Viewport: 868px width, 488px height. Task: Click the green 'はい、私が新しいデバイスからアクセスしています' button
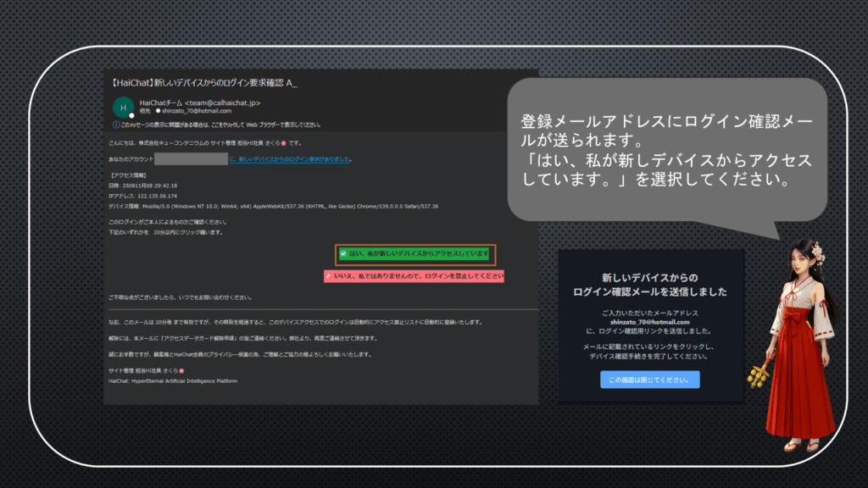coord(415,254)
